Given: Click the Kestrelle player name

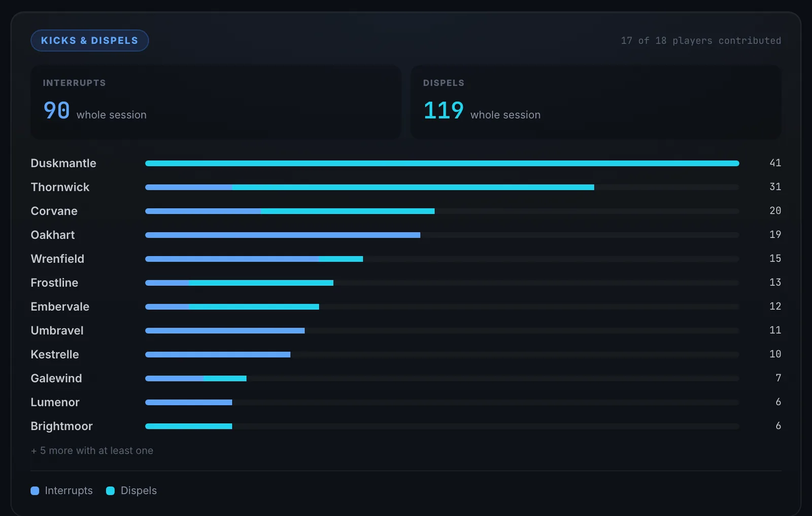Looking at the screenshot, I should click(55, 354).
